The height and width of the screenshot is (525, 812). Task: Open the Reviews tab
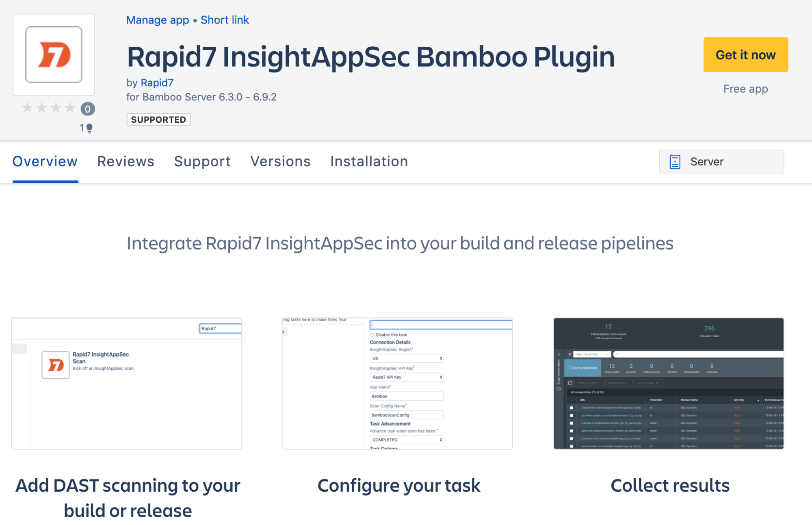coord(126,162)
